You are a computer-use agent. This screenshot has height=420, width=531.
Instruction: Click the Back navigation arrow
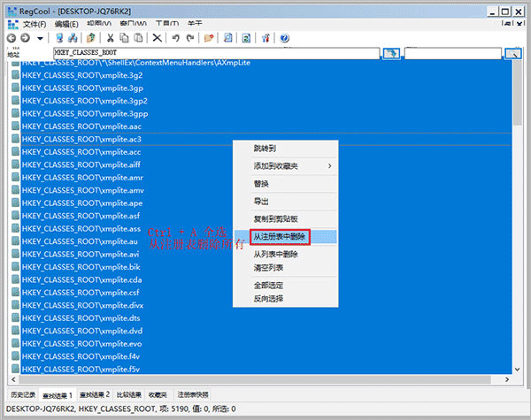(x=12, y=38)
